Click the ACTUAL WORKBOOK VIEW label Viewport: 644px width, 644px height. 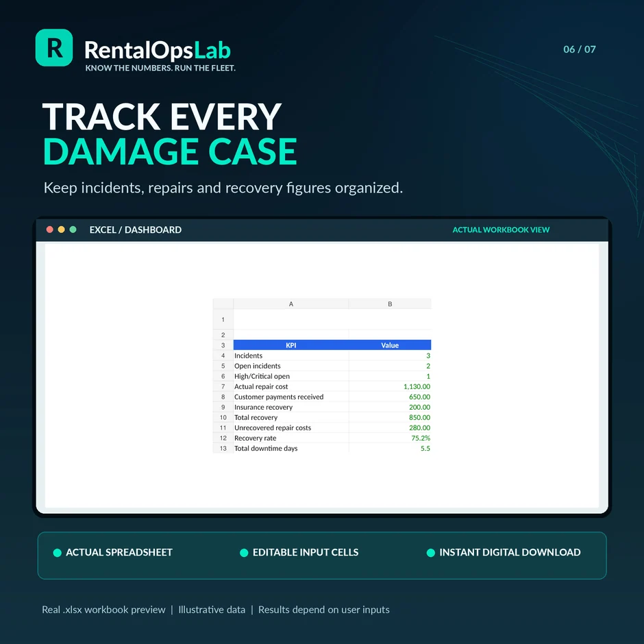click(x=501, y=230)
